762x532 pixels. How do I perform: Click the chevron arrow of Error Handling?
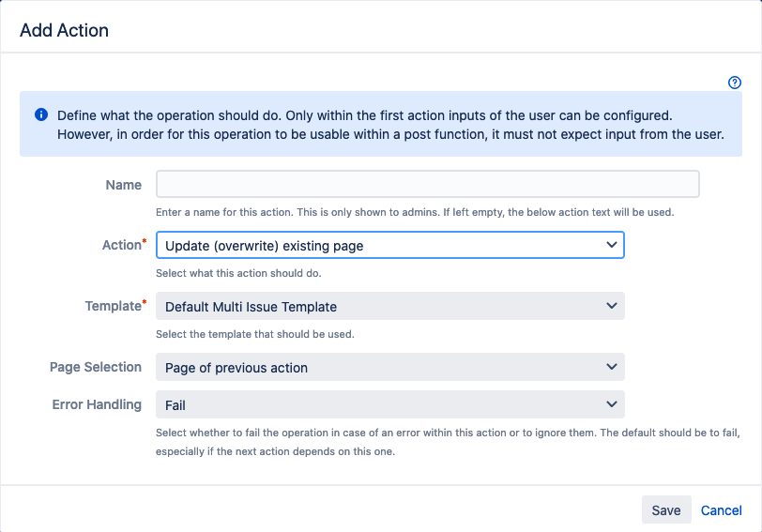click(612, 404)
